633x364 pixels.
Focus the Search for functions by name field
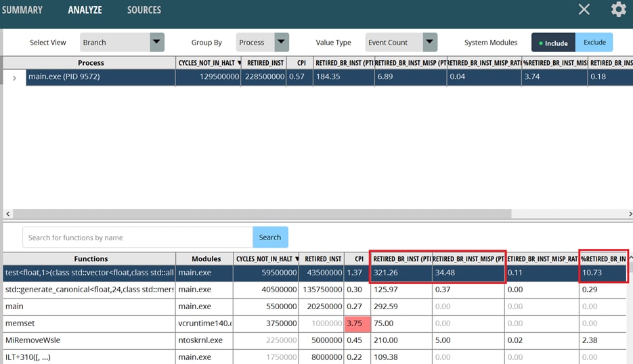[x=137, y=237]
